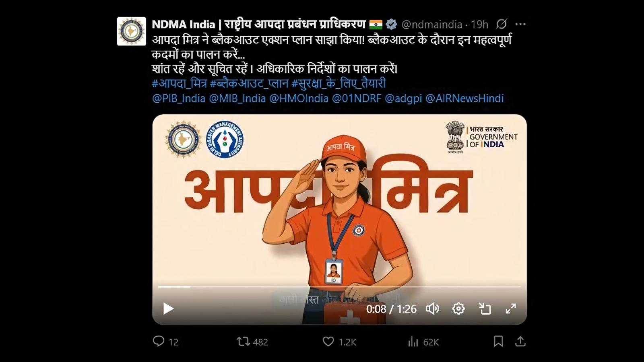This screenshot has width=644, height=362.
Task: Like the tweet with heart icon
Action: point(328,341)
